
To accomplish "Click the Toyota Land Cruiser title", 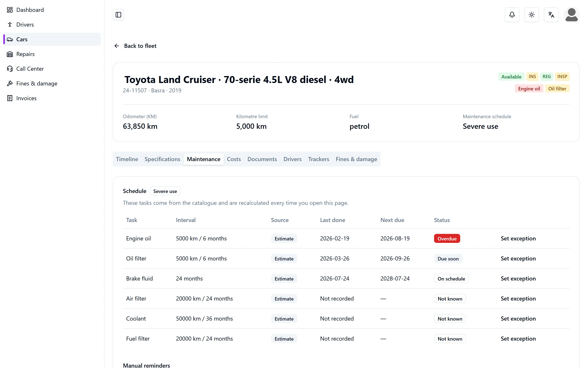I will point(239,80).
